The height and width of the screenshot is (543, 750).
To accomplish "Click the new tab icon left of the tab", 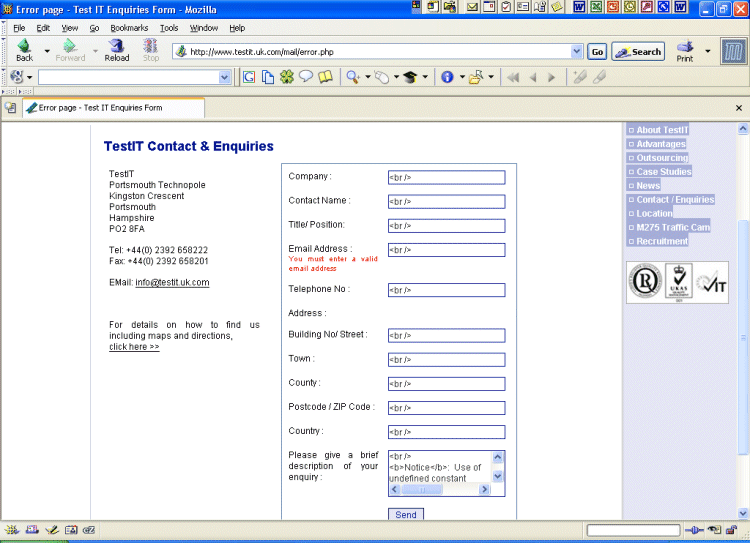I will click(x=11, y=108).
